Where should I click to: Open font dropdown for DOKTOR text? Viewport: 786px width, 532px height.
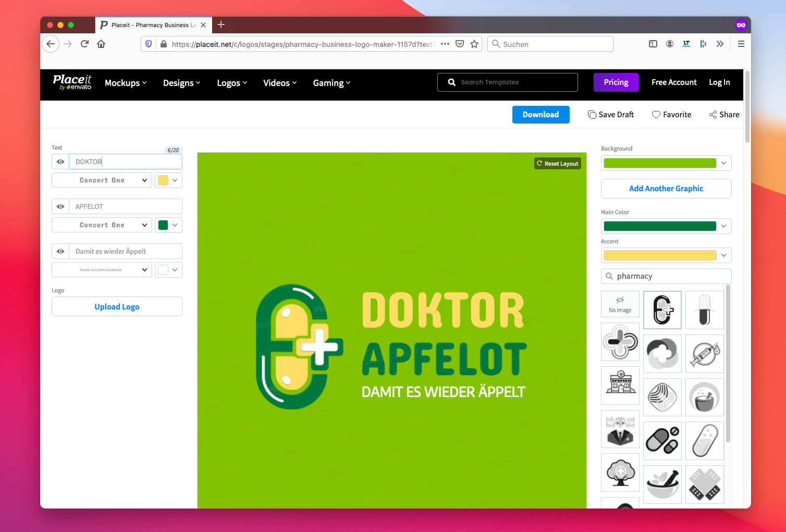pyautogui.click(x=102, y=180)
